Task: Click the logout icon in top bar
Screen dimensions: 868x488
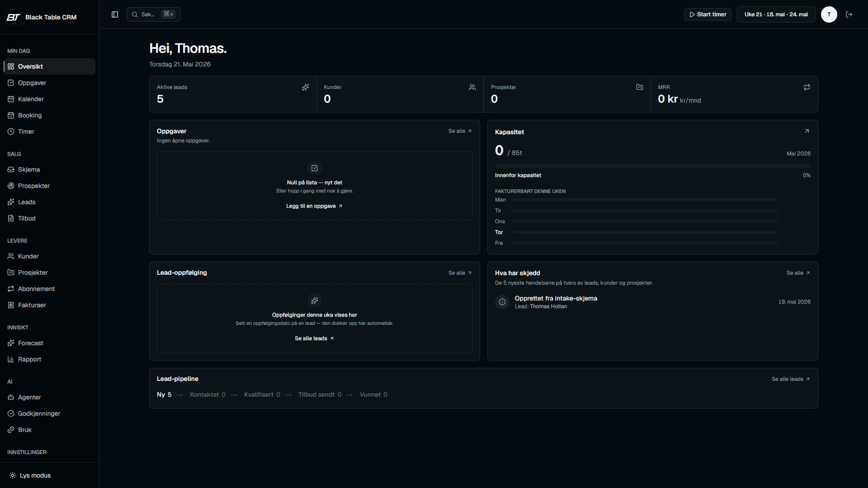Action: (849, 14)
